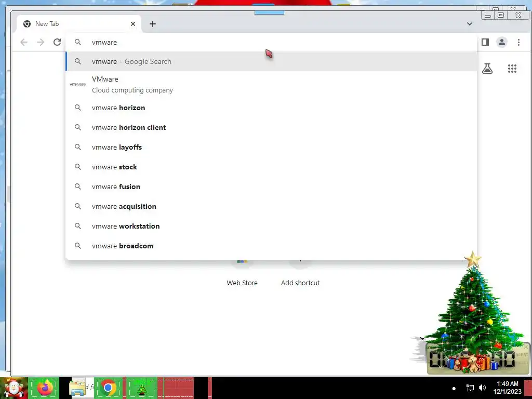The height and width of the screenshot is (399, 532).
Task: Select 'vmware broadcom' suggestion
Action: pos(271,245)
